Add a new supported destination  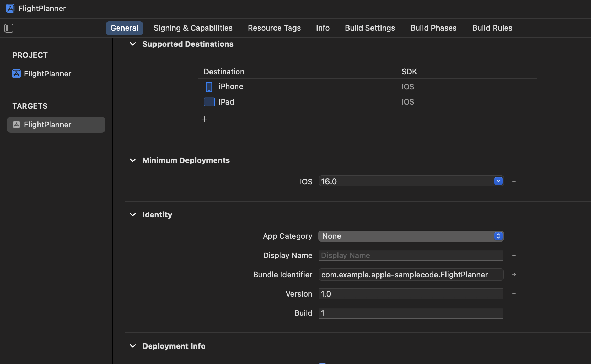pos(204,119)
